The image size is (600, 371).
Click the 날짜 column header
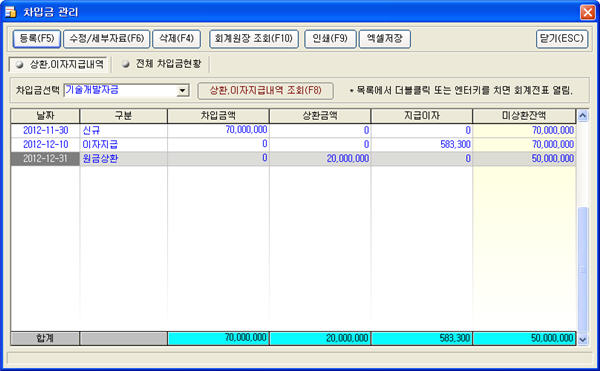(x=45, y=116)
